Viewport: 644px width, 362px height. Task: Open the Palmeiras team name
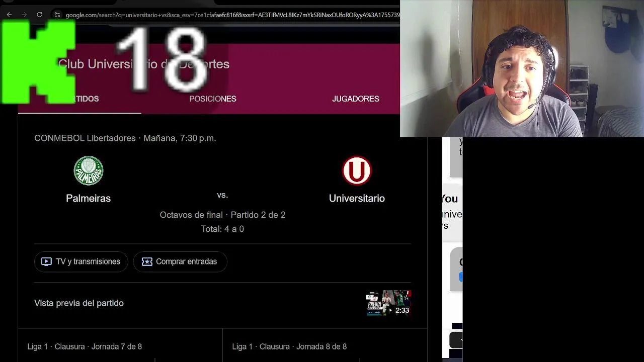(x=89, y=199)
